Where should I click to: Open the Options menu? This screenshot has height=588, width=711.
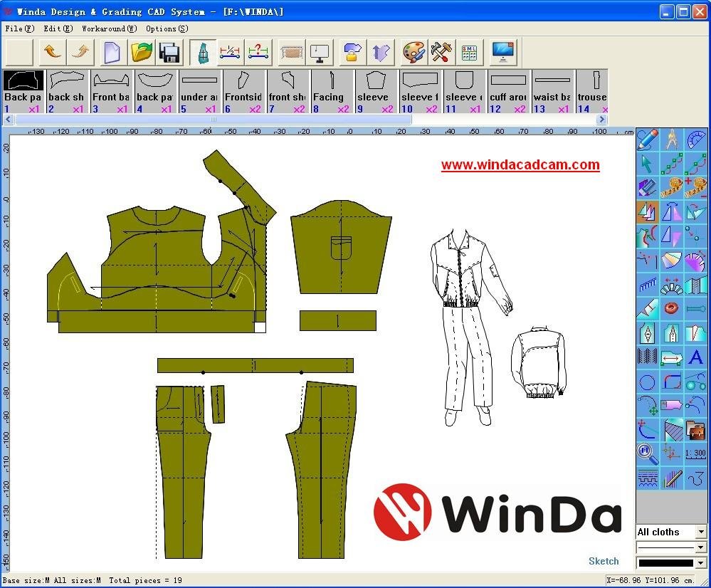(x=166, y=28)
